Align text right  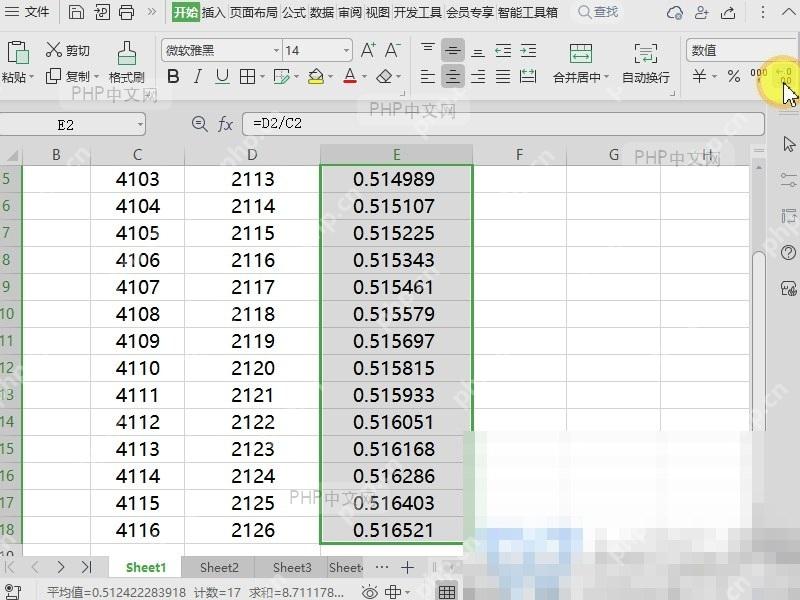pyautogui.click(x=478, y=77)
